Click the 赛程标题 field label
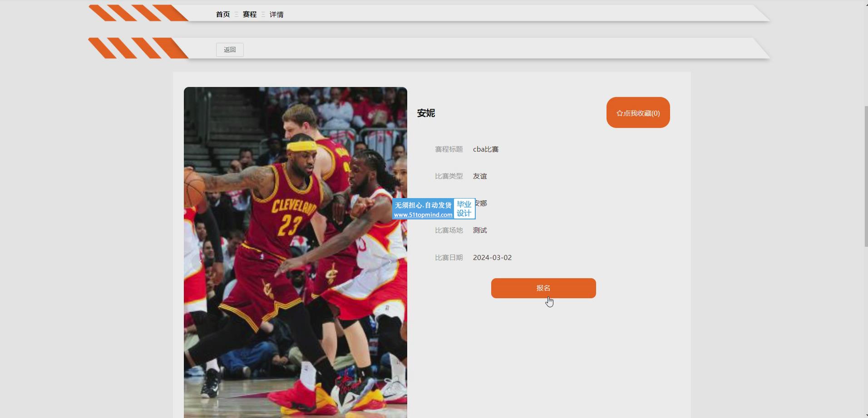The width and height of the screenshot is (868, 418). pyautogui.click(x=449, y=149)
